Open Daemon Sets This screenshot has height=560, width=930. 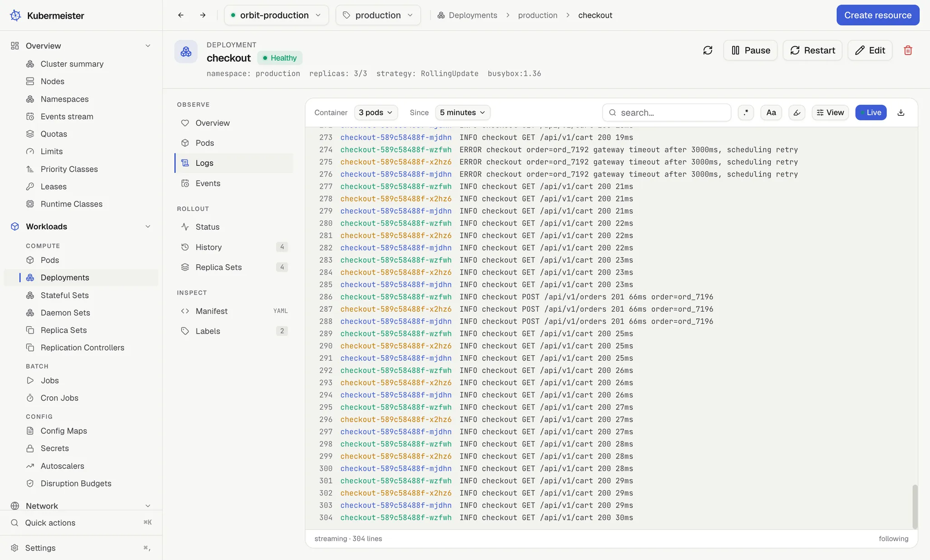[65, 313]
